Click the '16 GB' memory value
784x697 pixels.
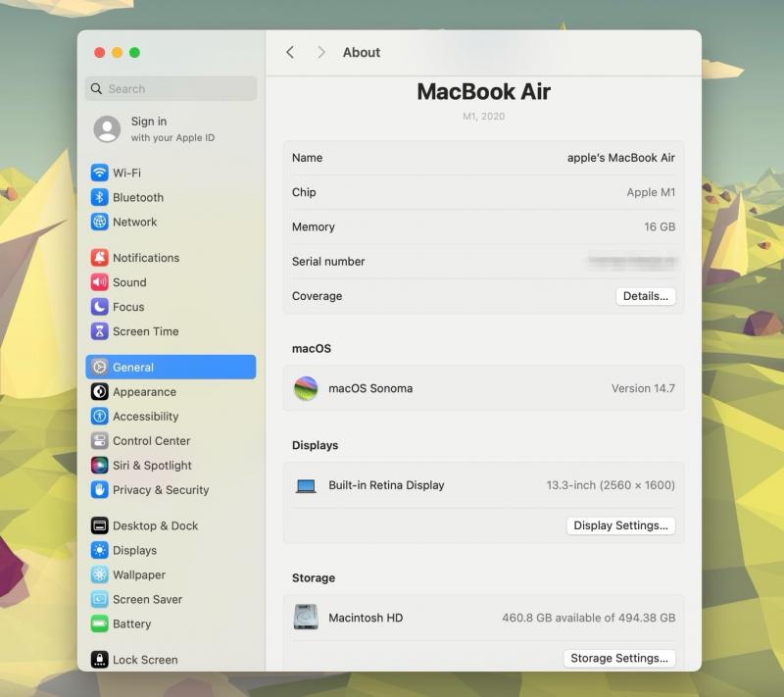pyautogui.click(x=660, y=226)
